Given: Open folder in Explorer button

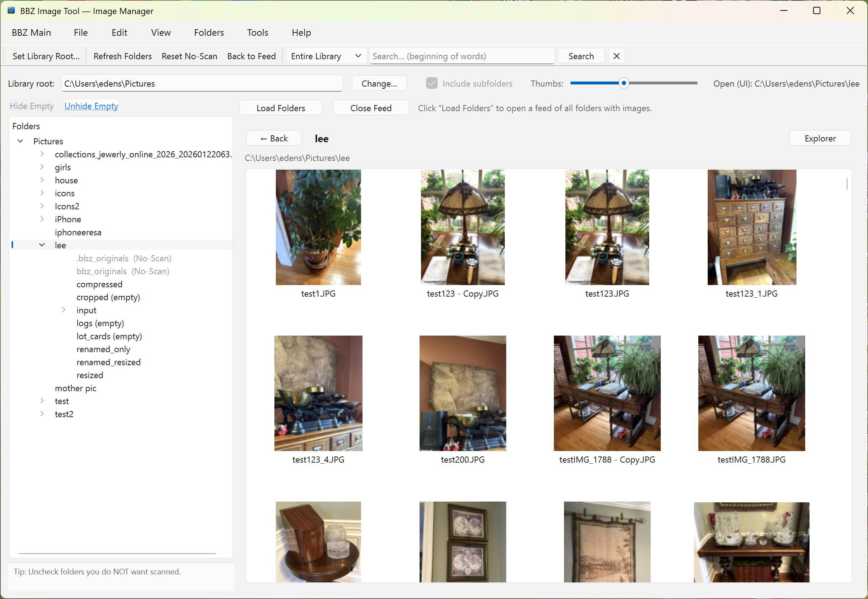Looking at the screenshot, I should coord(820,139).
